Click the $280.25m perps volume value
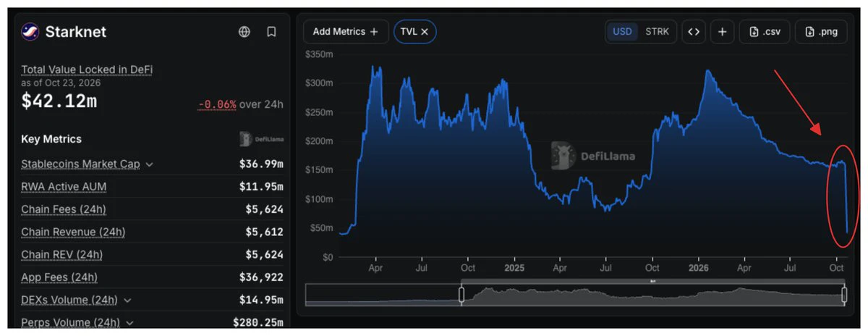The image size is (868, 336). point(258,322)
